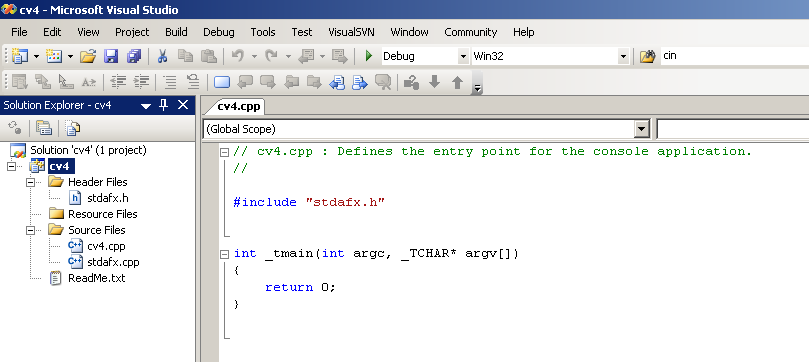809x362 pixels.
Task: Click the Copy toolbar icon
Action: (185, 56)
